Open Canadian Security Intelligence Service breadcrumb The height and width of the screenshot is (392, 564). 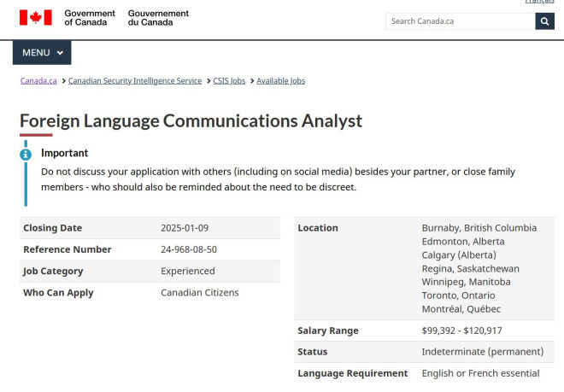click(x=135, y=80)
